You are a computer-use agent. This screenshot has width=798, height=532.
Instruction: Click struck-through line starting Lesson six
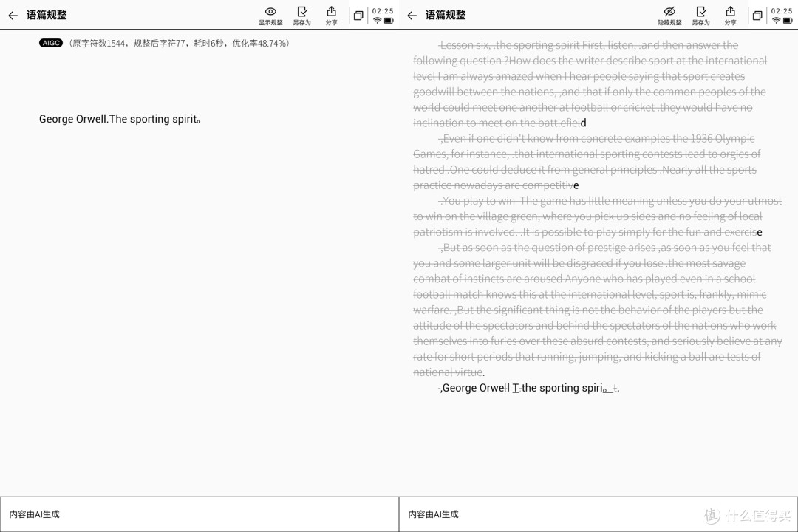click(x=589, y=45)
